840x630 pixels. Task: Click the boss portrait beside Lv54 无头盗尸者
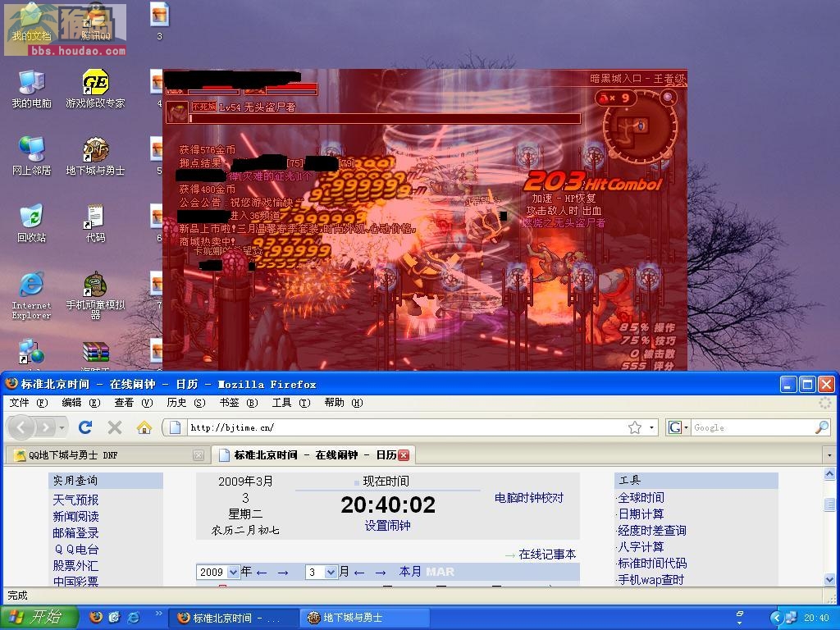tap(176, 112)
